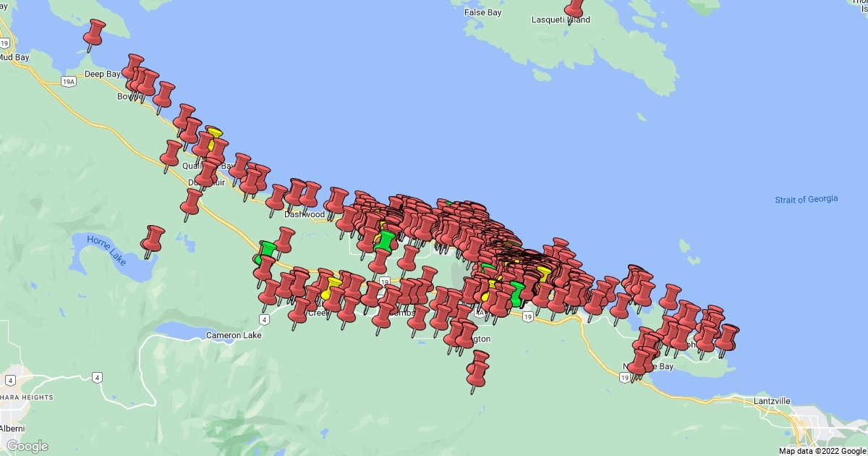868x456 pixels.
Task: Select the red pushpin west of Qualicum Bay label
Action: 171,156
